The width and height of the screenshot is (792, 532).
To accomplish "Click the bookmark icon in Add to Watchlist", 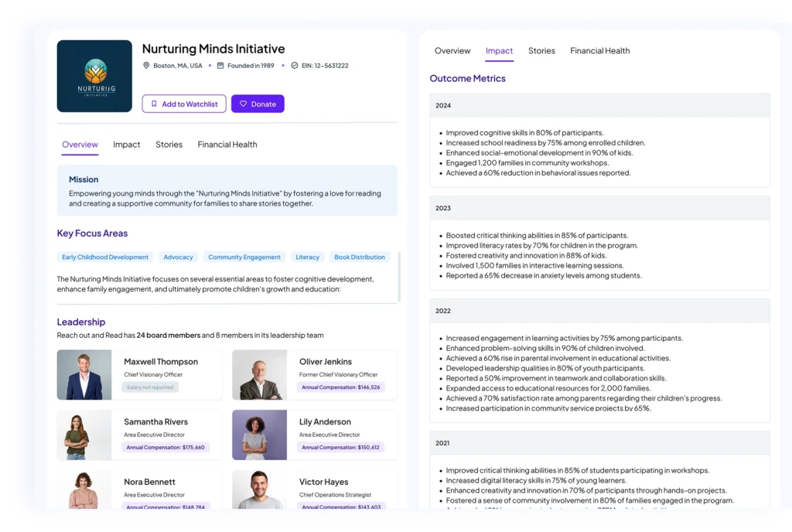I will click(x=154, y=104).
